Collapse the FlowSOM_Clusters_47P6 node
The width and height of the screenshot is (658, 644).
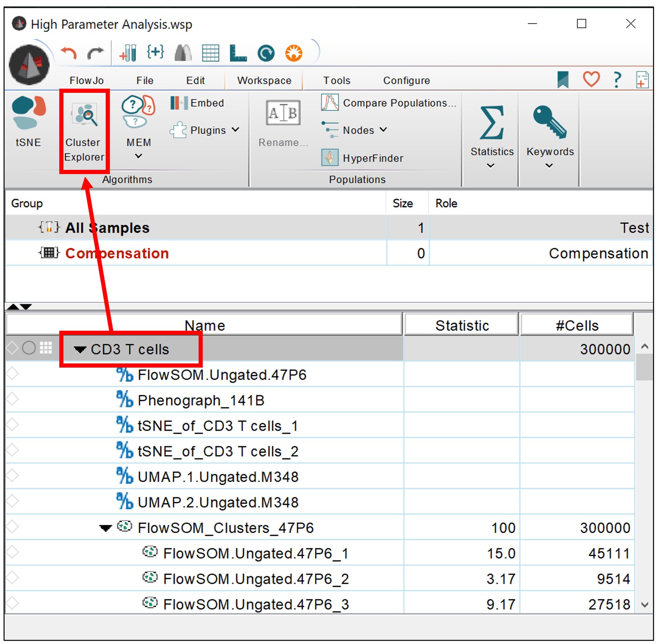[x=106, y=528]
